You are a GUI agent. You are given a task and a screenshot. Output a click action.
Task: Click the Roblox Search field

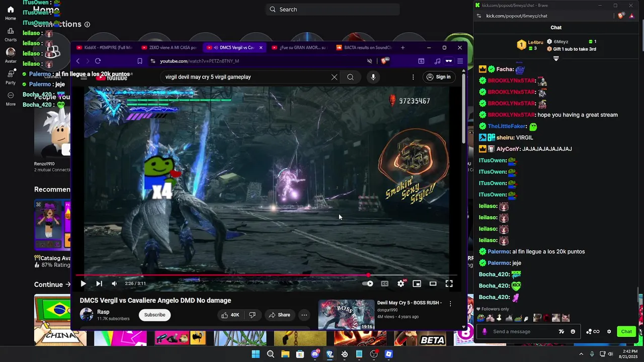tap(333, 9)
